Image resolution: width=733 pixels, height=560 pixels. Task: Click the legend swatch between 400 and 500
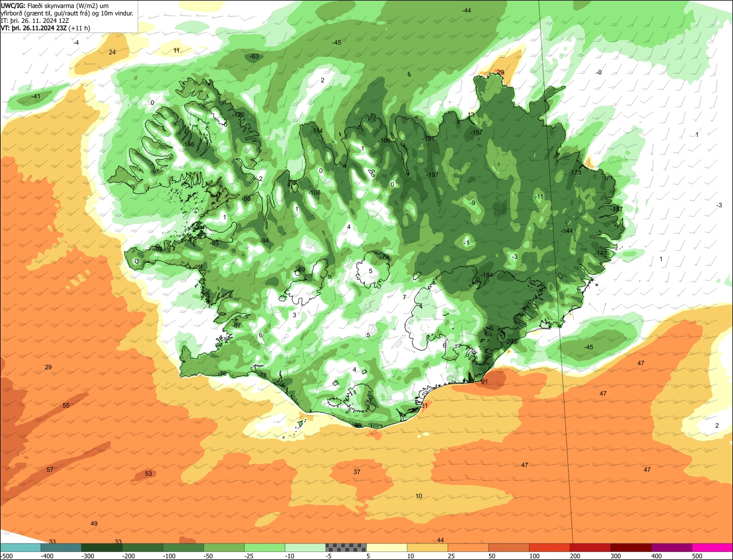pos(672,547)
